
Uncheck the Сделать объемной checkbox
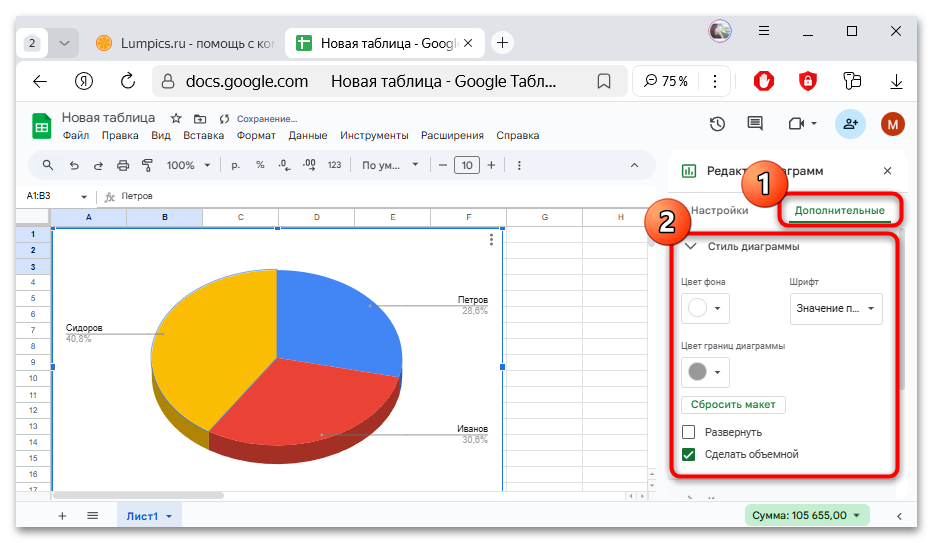(688, 454)
